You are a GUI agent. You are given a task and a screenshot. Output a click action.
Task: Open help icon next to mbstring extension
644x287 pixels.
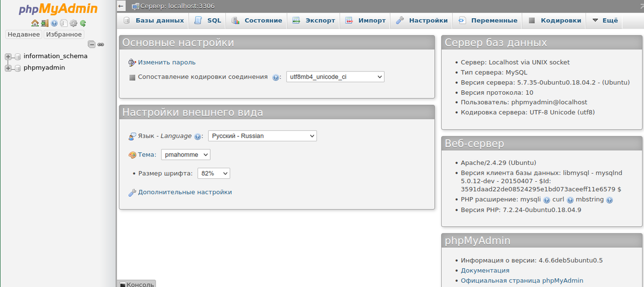point(609,200)
